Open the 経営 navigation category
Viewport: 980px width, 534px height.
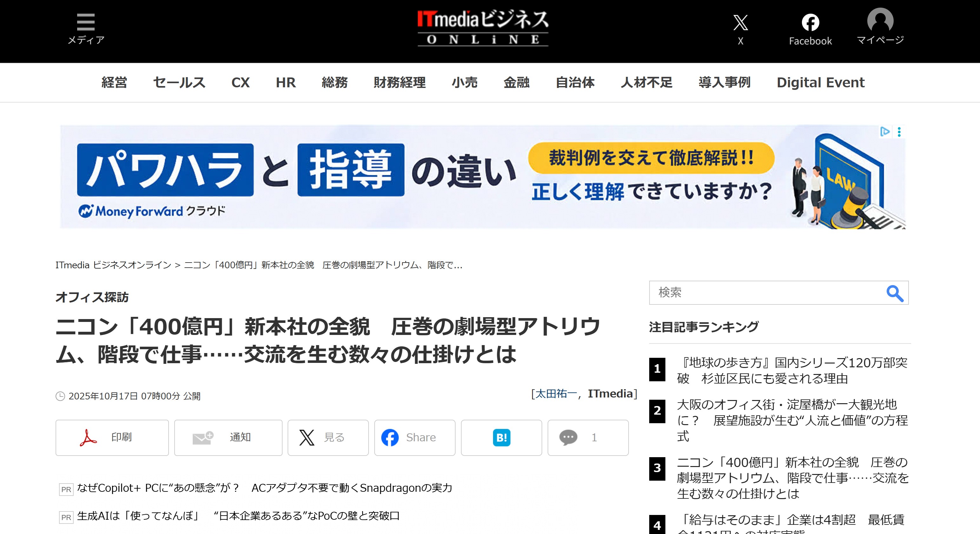click(114, 83)
